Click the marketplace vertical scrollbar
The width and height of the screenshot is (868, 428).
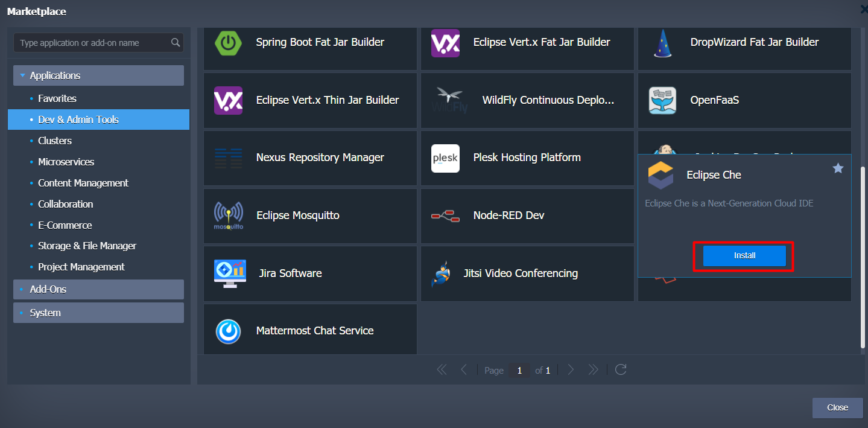tap(863, 258)
